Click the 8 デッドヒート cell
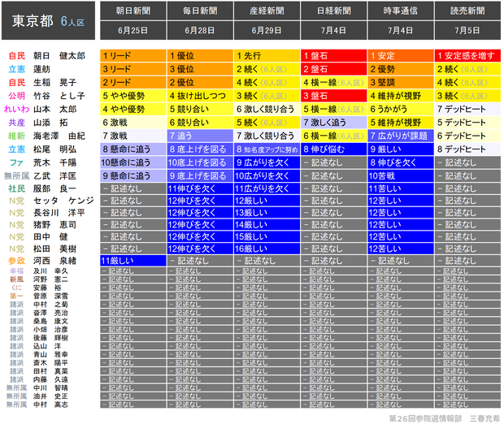 (467, 149)
